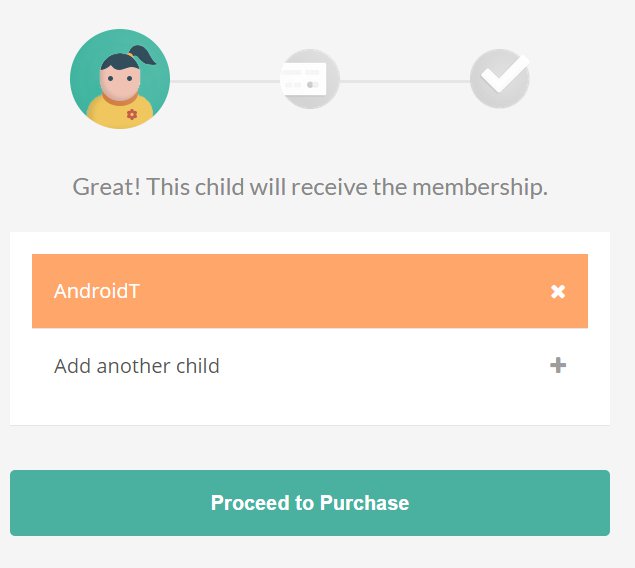Screen dimensions: 635x568
Task: Remove AndroidT using the X icon
Action: tap(558, 291)
